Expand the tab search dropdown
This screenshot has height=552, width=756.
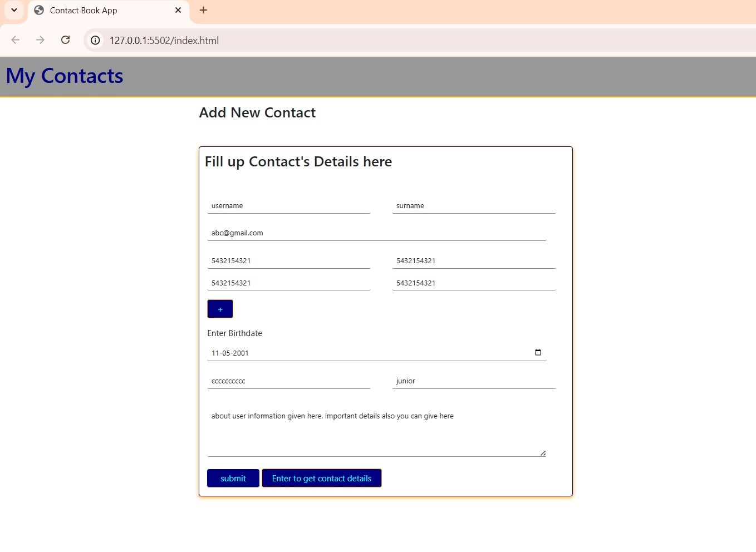click(x=14, y=10)
